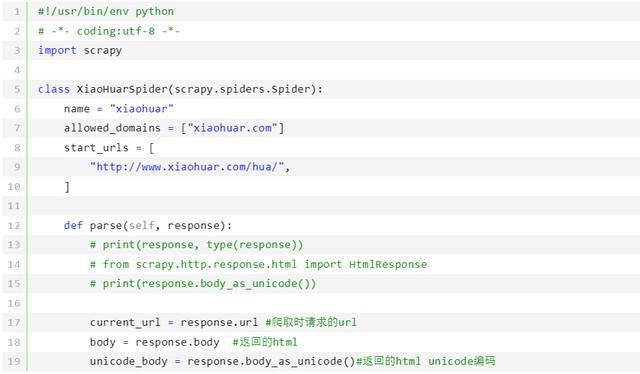Click the commented print(response, type(response)) line
Image resolution: width=640 pixels, height=374 pixels.
196,245
